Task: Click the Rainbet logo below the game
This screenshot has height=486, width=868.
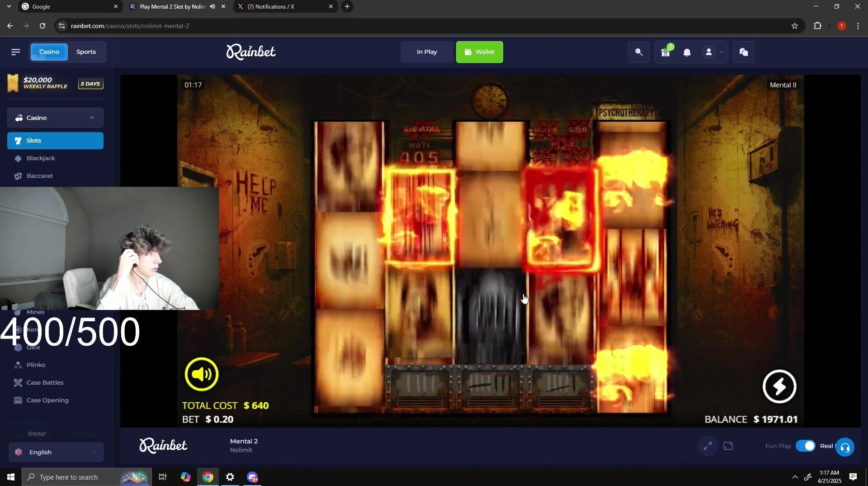Action: 163,446
